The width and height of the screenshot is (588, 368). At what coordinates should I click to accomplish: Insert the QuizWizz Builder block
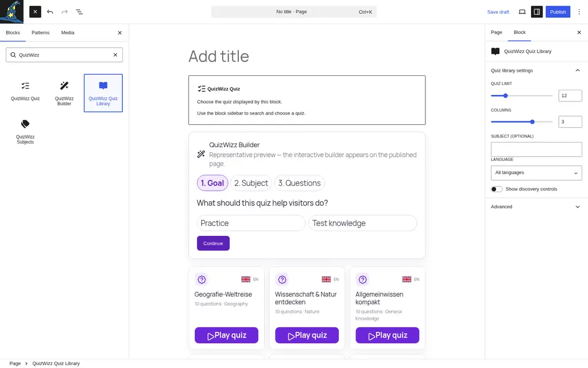(x=64, y=93)
